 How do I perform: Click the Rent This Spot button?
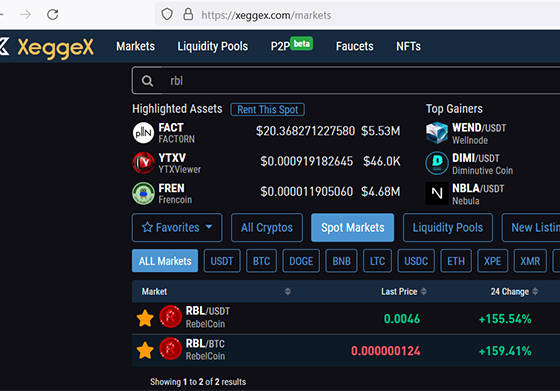pyautogui.click(x=268, y=110)
